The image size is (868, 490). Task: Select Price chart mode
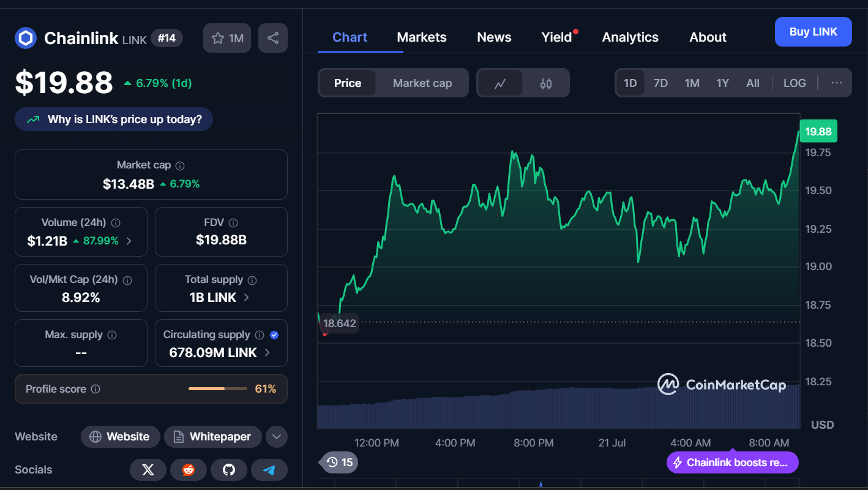[x=348, y=83]
